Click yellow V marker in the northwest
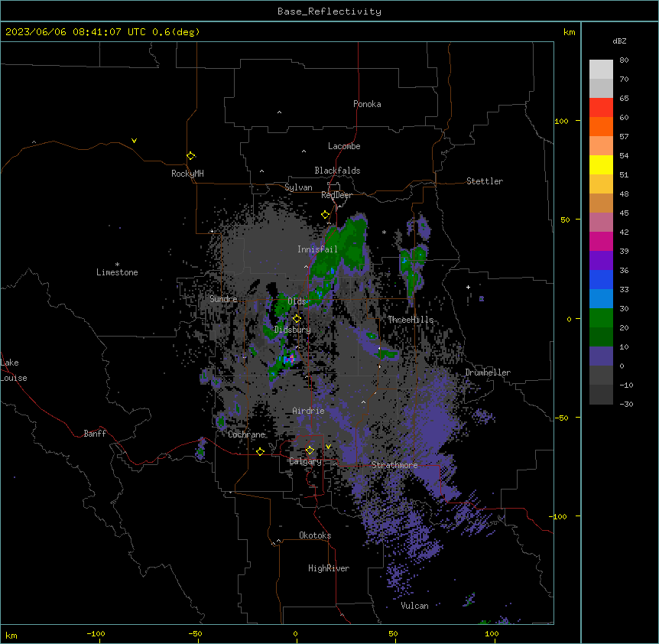659x644 pixels. pyautogui.click(x=134, y=141)
